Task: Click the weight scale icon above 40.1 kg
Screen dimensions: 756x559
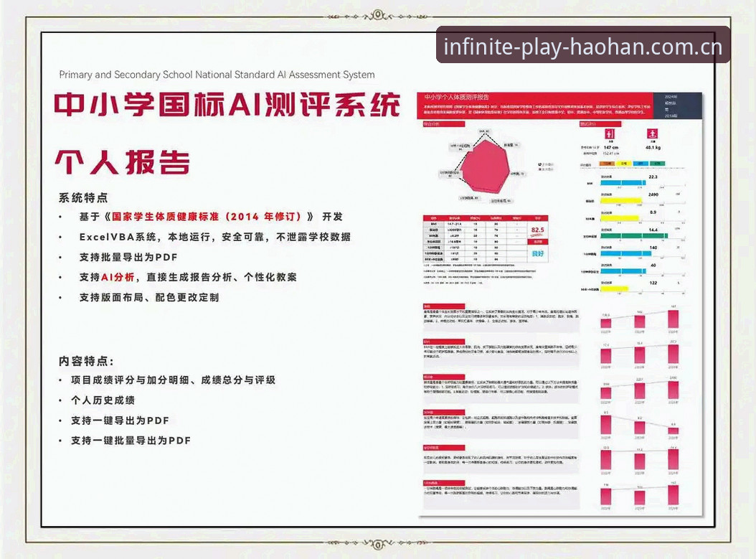Action: pos(652,133)
